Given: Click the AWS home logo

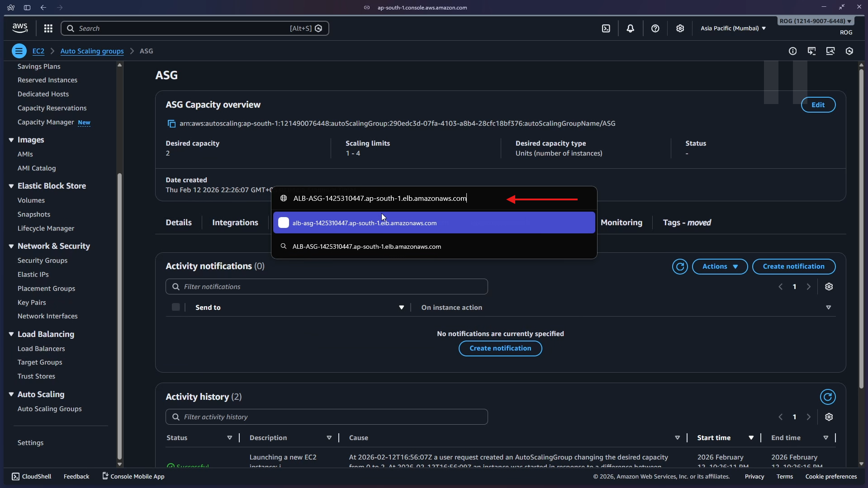Looking at the screenshot, I should pyautogui.click(x=19, y=28).
